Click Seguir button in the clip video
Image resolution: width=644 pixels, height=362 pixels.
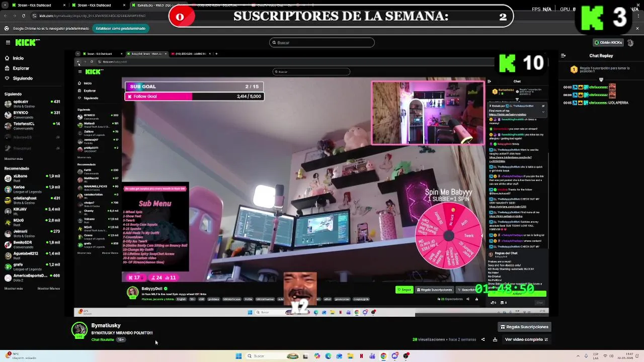404,290
